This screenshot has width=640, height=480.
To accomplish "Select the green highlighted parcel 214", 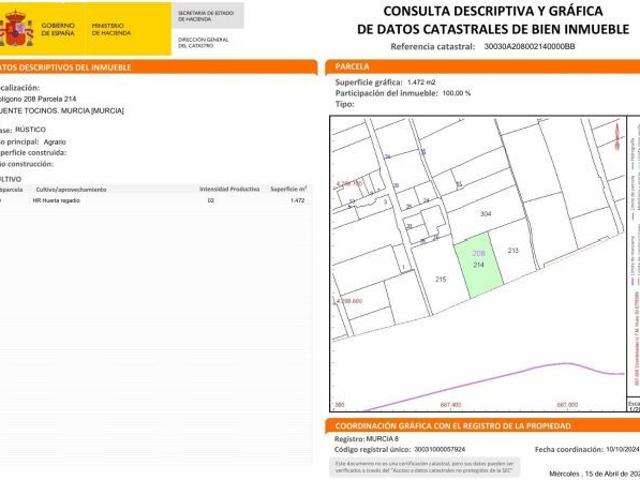I will (x=479, y=266).
